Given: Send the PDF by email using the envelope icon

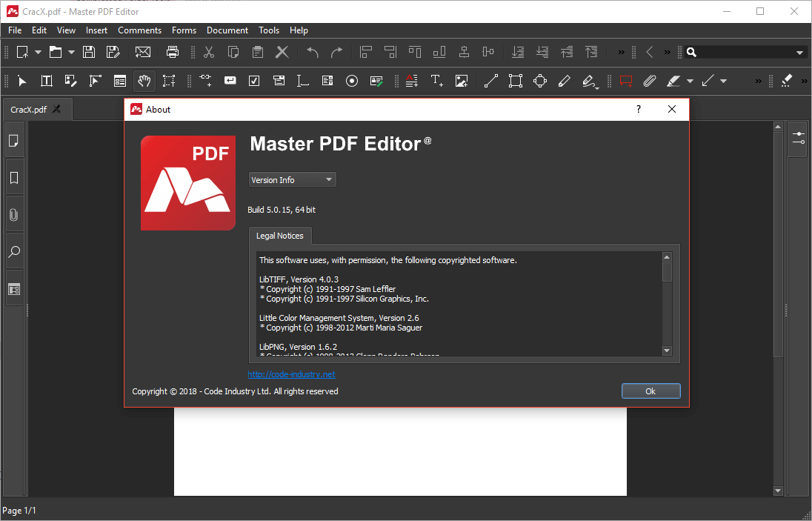Looking at the screenshot, I should (x=143, y=52).
